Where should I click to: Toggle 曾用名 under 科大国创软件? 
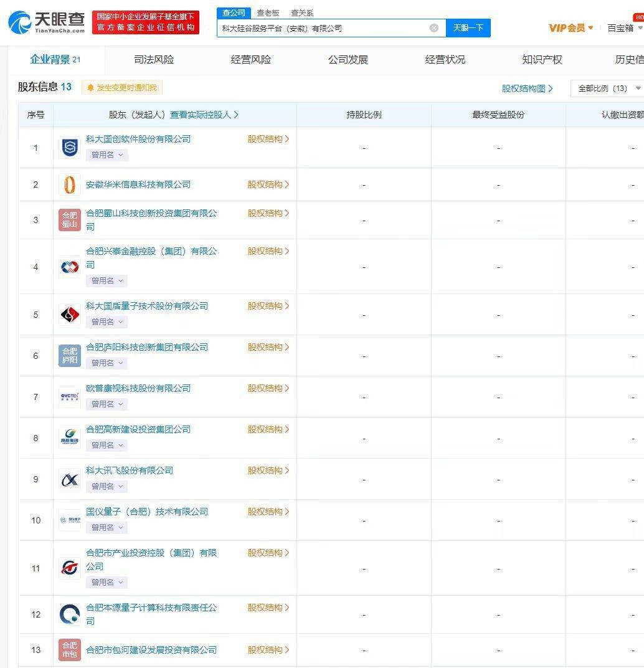pyautogui.click(x=106, y=155)
